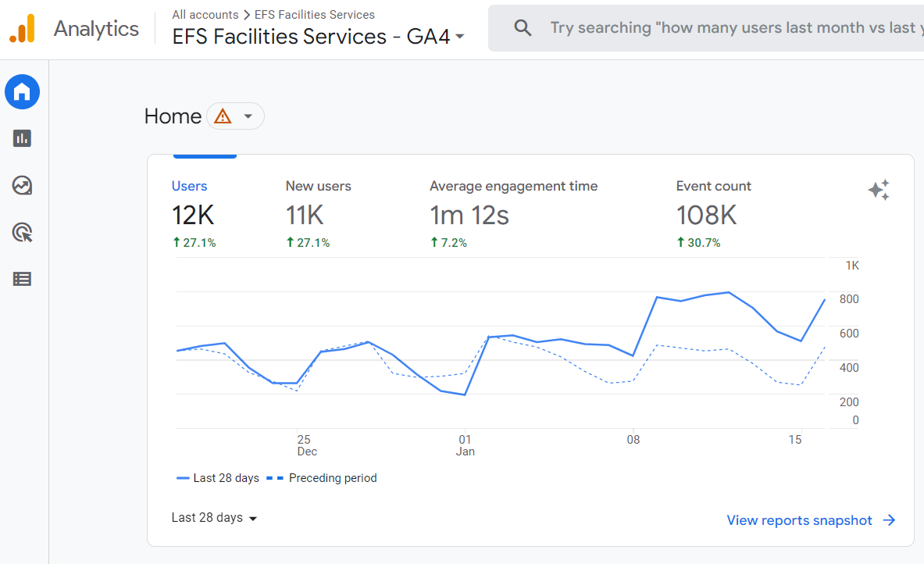The image size is (924, 564).
Task: Open the Explore icon in sidebar
Action: click(23, 186)
